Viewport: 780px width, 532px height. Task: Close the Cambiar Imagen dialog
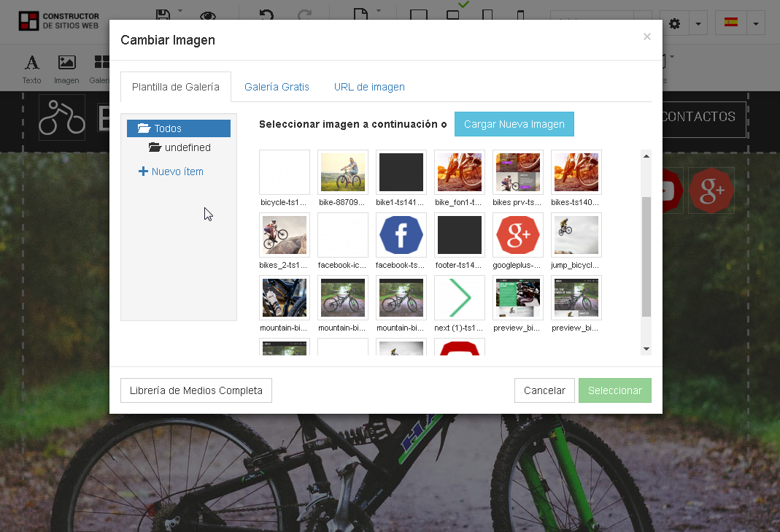coord(646,36)
